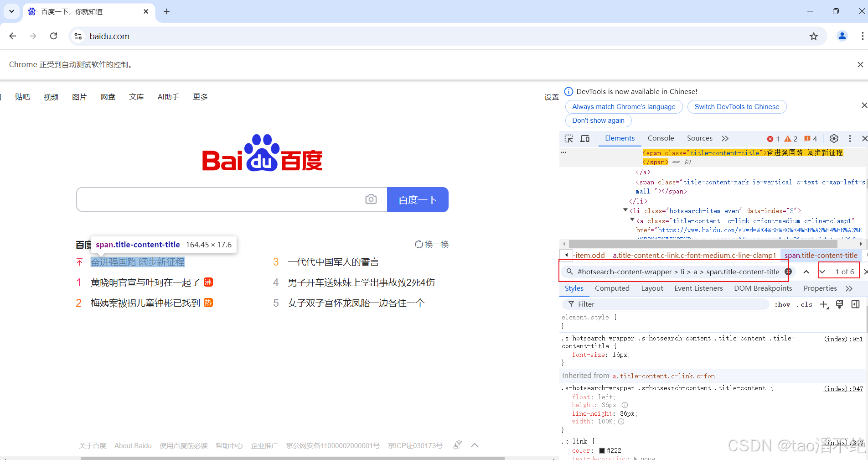This screenshot has height=460, width=868.
Task: Toggle the :hov element state button
Action: pos(782,304)
